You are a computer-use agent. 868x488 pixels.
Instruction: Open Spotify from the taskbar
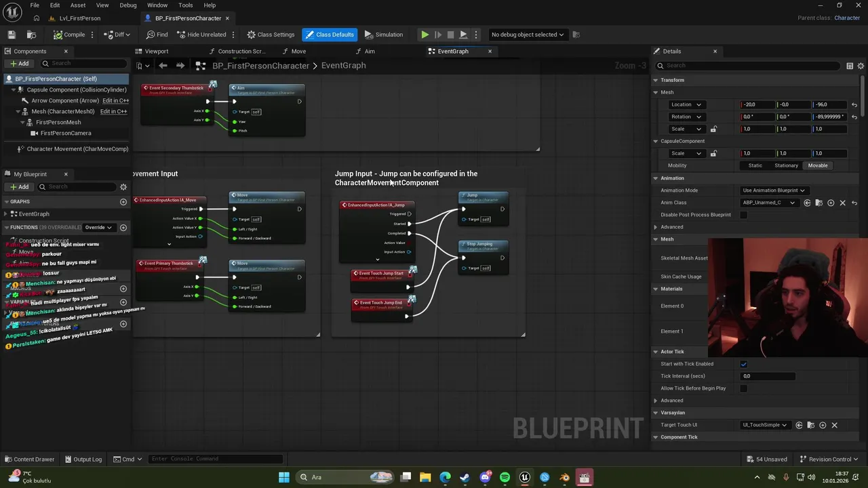tap(505, 477)
